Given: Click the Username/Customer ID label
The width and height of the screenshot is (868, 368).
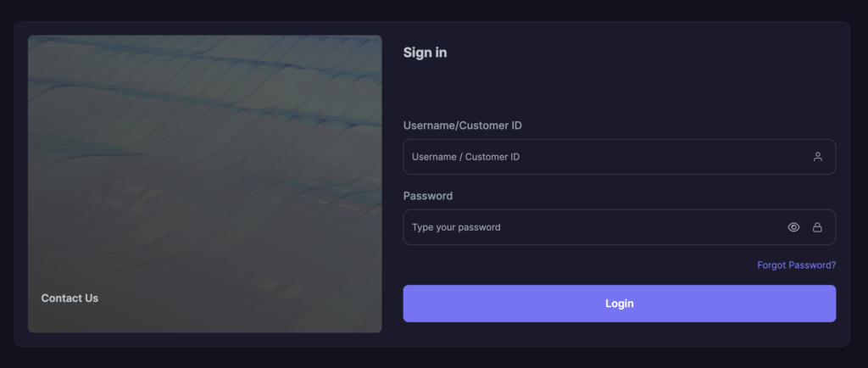Looking at the screenshot, I should (x=462, y=125).
